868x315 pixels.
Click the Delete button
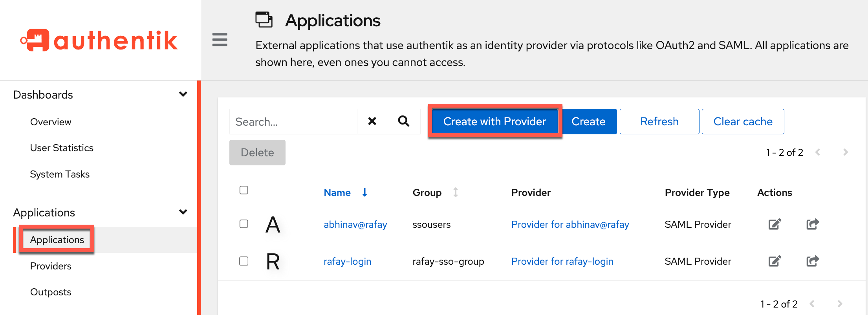[257, 152]
